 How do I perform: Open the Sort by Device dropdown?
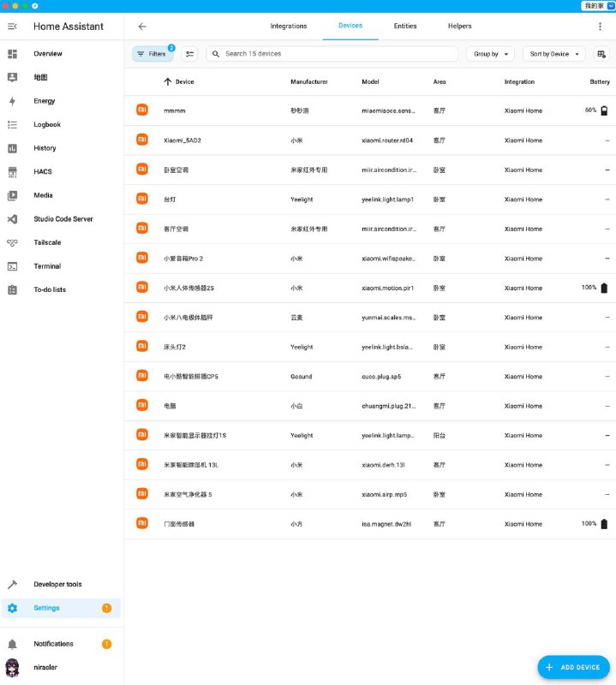pos(553,54)
